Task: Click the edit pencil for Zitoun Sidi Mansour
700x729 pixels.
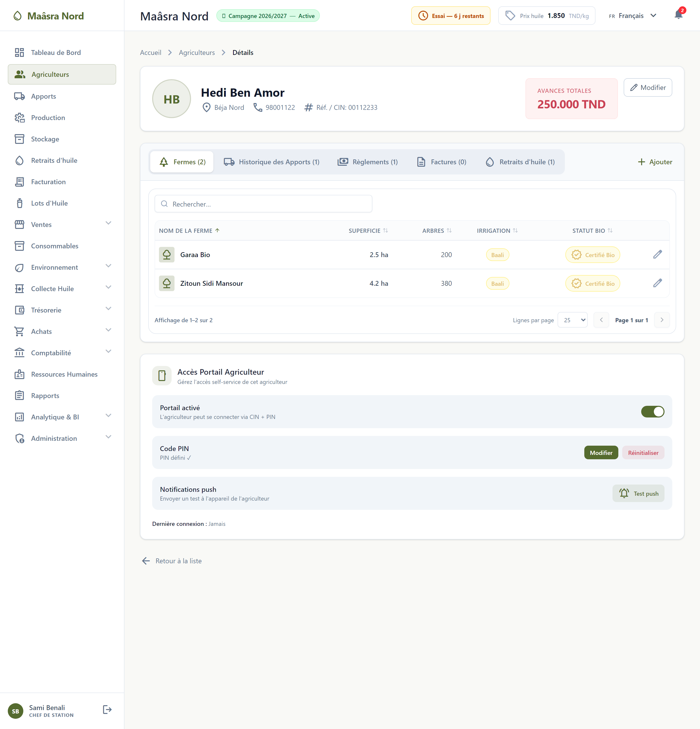Action: click(657, 283)
